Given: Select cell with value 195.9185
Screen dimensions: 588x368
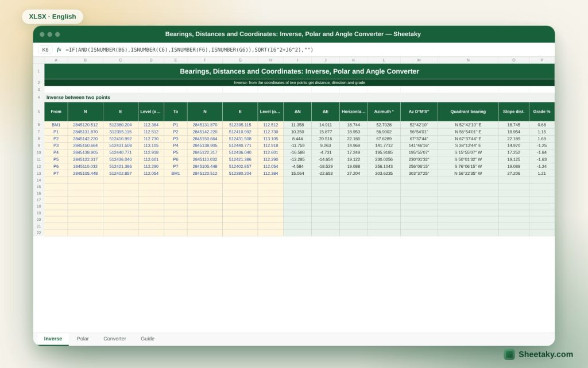Looking at the screenshot, I should pyautogui.click(x=384, y=152).
